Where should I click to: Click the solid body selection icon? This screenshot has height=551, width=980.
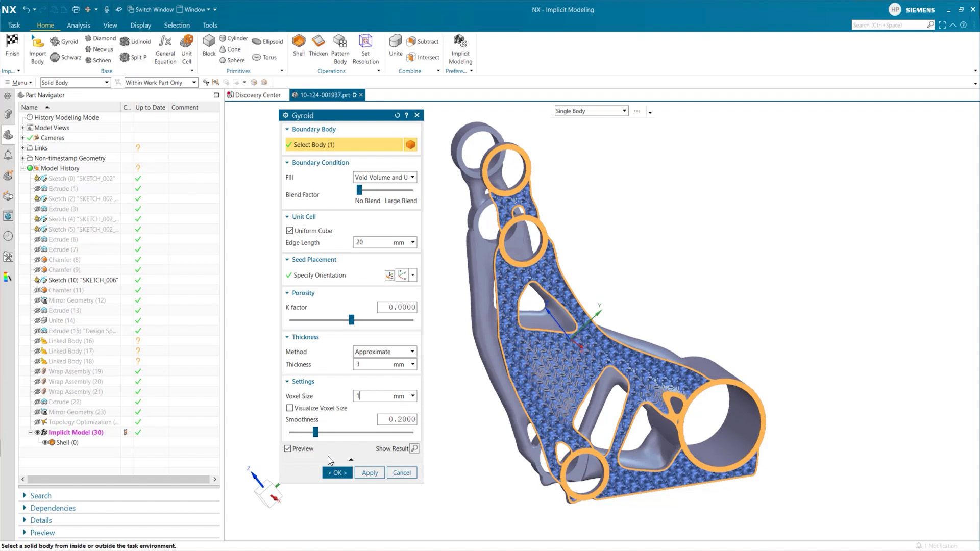coord(410,145)
